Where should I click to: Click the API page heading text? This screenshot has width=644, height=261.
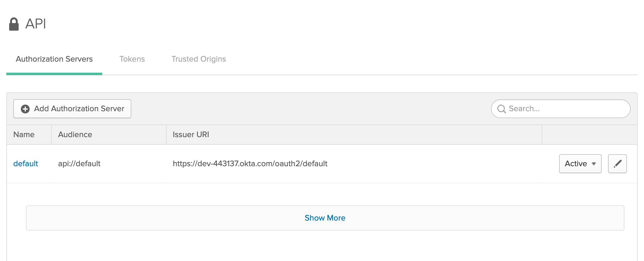point(36,24)
